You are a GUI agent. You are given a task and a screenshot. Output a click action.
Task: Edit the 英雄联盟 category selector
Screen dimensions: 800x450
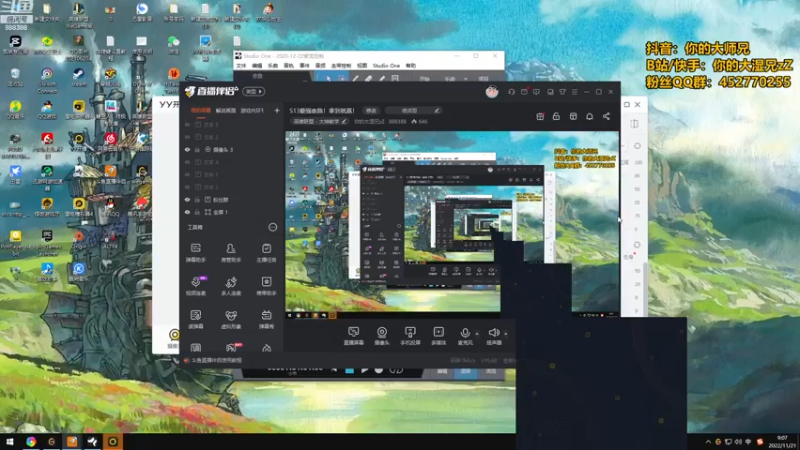320,121
